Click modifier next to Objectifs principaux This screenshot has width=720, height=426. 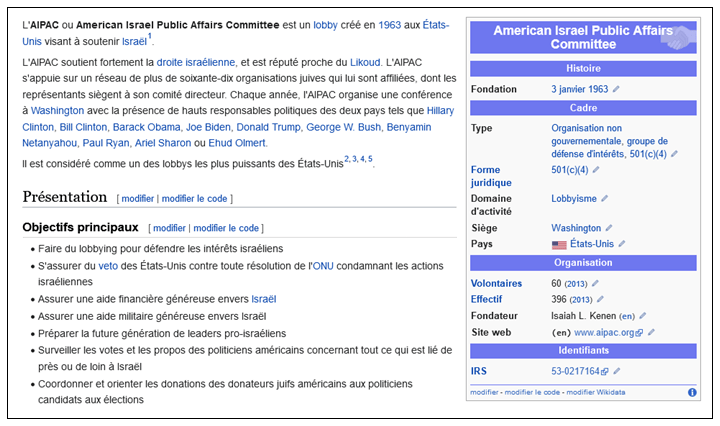coord(169,228)
